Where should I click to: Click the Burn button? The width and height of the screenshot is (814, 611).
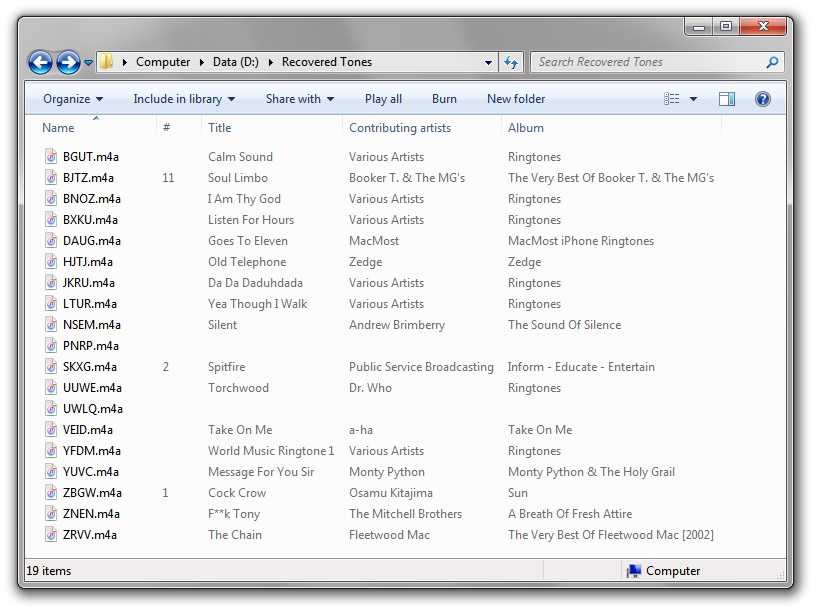point(444,99)
